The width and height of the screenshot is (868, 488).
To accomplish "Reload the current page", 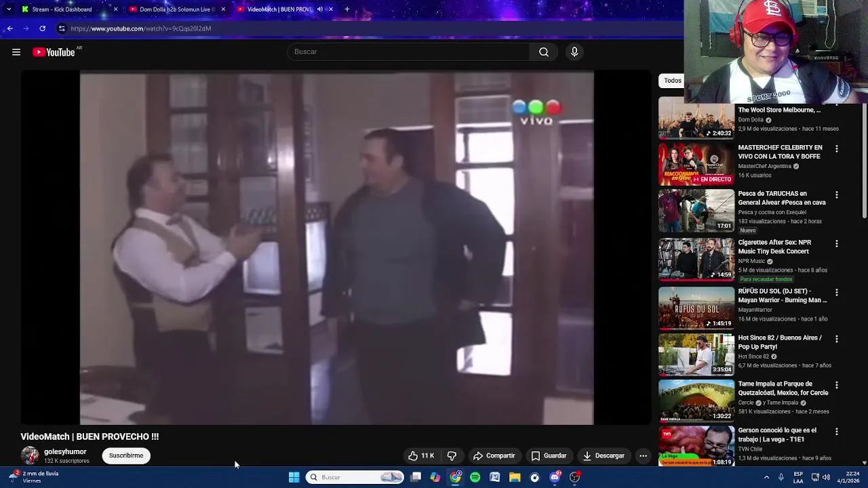I will [x=42, y=28].
